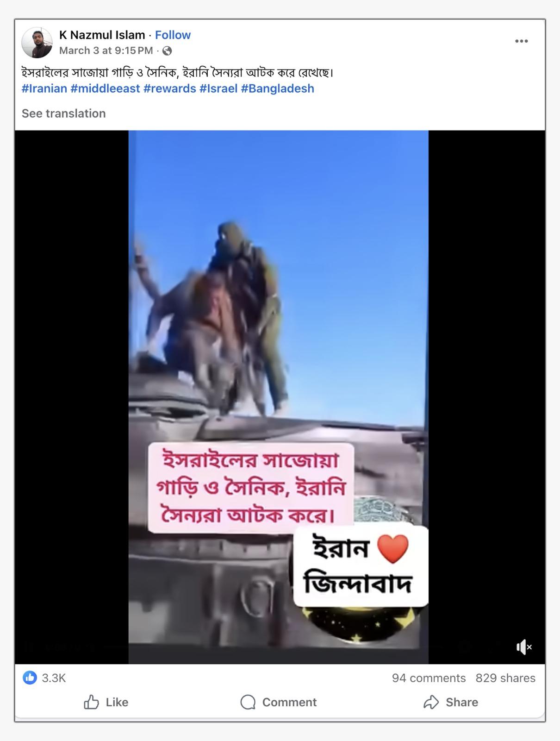
Task: Open the #Iranian hashtag
Action: pos(44,88)
